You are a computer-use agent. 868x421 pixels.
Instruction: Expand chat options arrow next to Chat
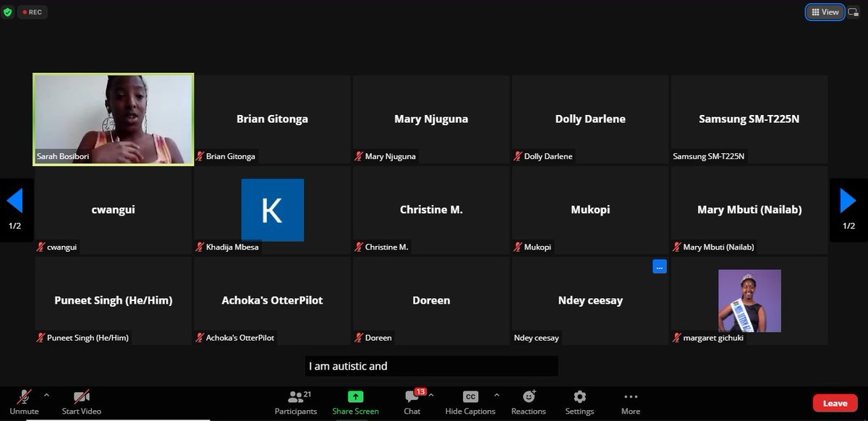432,395
